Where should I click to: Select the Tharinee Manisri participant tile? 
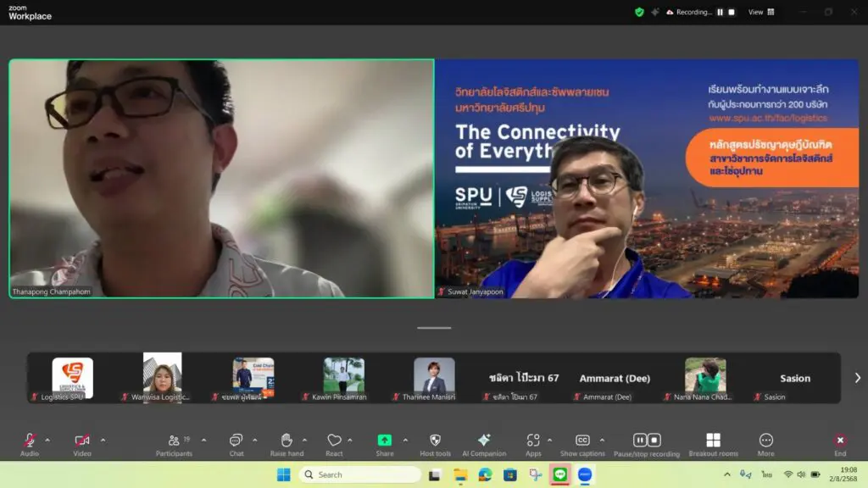click(434, 378)
